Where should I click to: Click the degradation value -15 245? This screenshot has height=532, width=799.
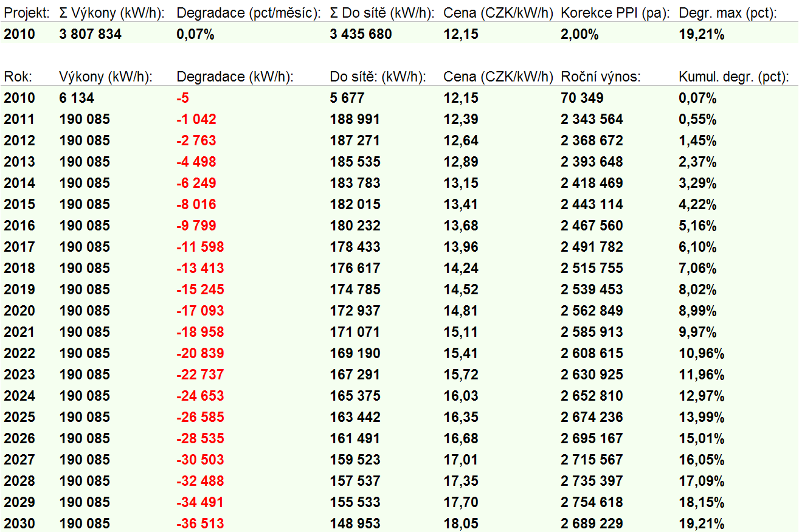click(x=200, y=290)
